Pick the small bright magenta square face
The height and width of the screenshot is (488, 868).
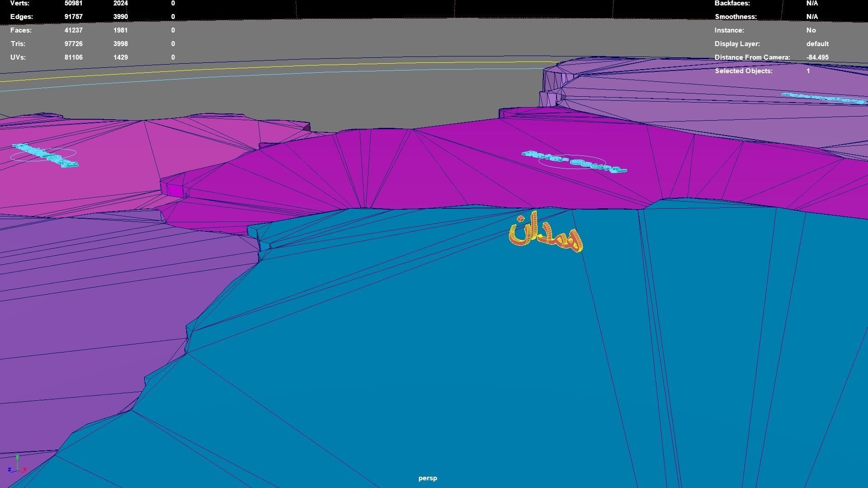click(x=175, y=192)
